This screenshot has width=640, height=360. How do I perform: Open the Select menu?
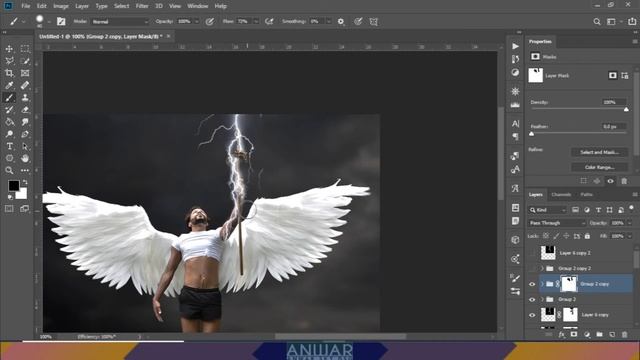tap(121, 6)
